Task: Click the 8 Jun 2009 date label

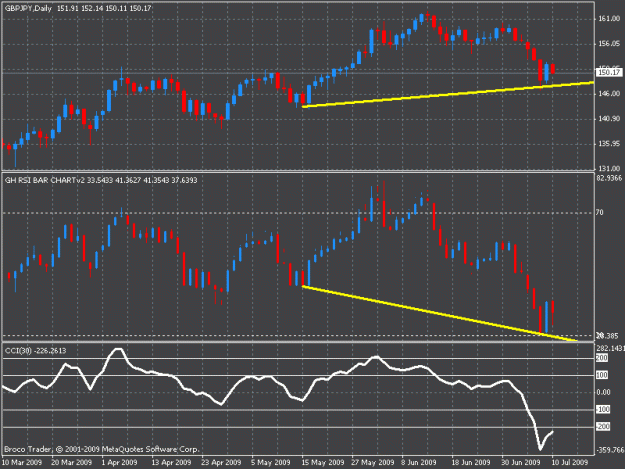Action: [x=419, y=462]
